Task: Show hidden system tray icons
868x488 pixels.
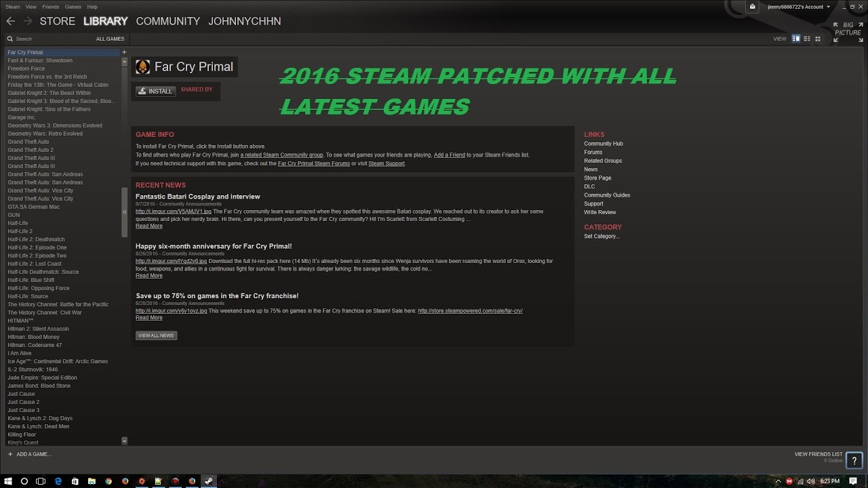Action: pos(778,481)
